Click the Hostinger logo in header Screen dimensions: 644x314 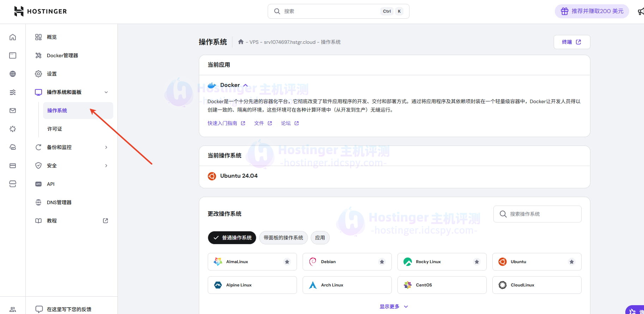tap(40, 11)
